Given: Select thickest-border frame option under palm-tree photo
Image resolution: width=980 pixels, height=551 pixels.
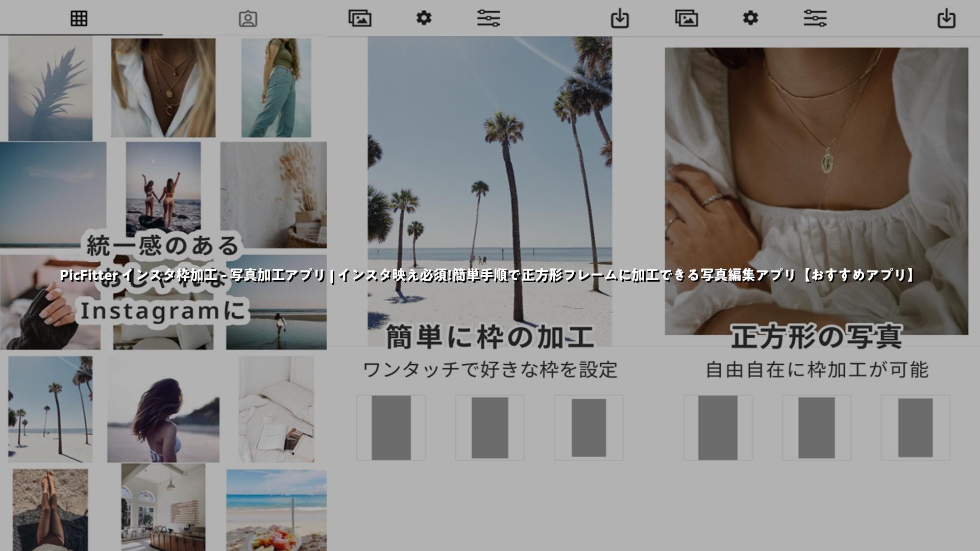Looking at the screenshot, I should click(589, 428).
